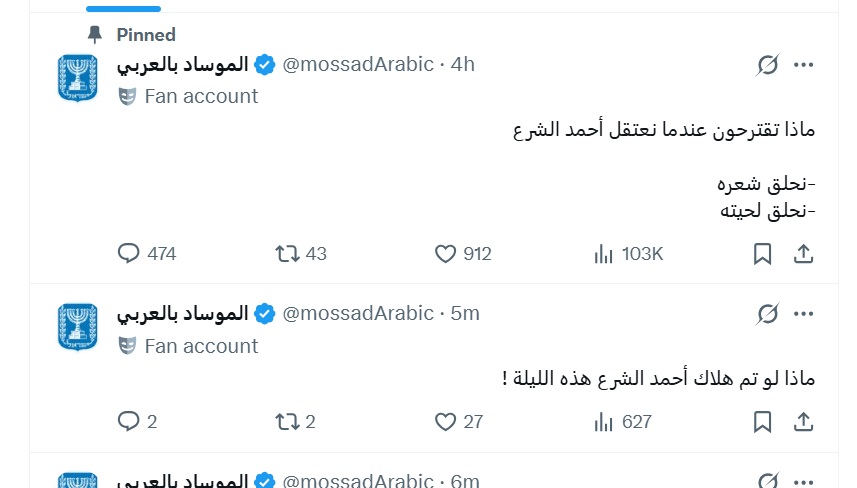
Task: Reply to the pinned post with 474 comments
Action: click(x=128, y=254)
